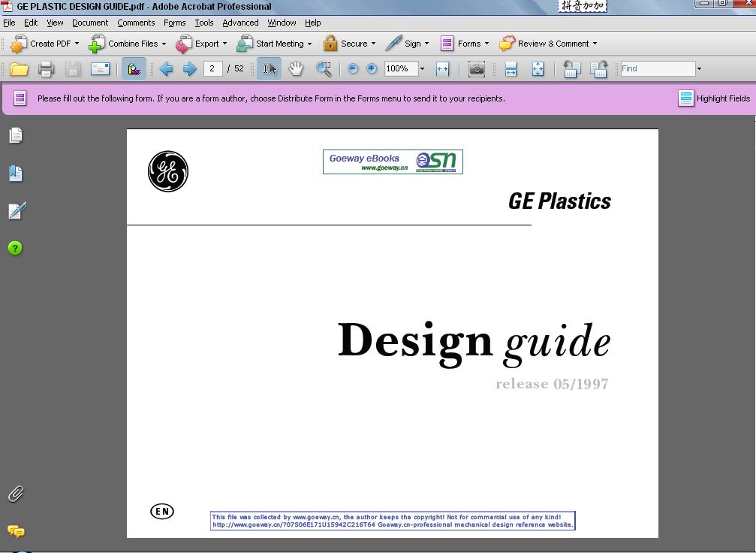The image size is (756, 553).
Task: Open the Window menu
Action: (282, 23)
